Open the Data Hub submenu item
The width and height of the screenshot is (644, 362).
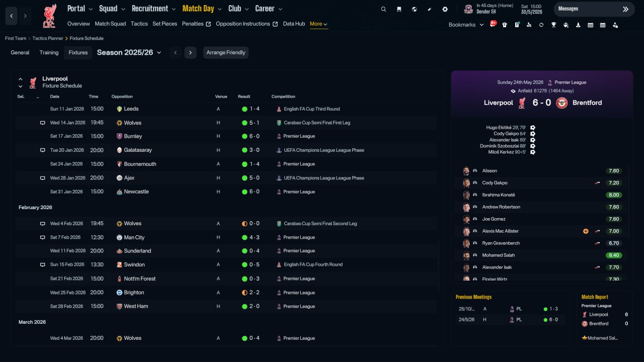point(294,24)
